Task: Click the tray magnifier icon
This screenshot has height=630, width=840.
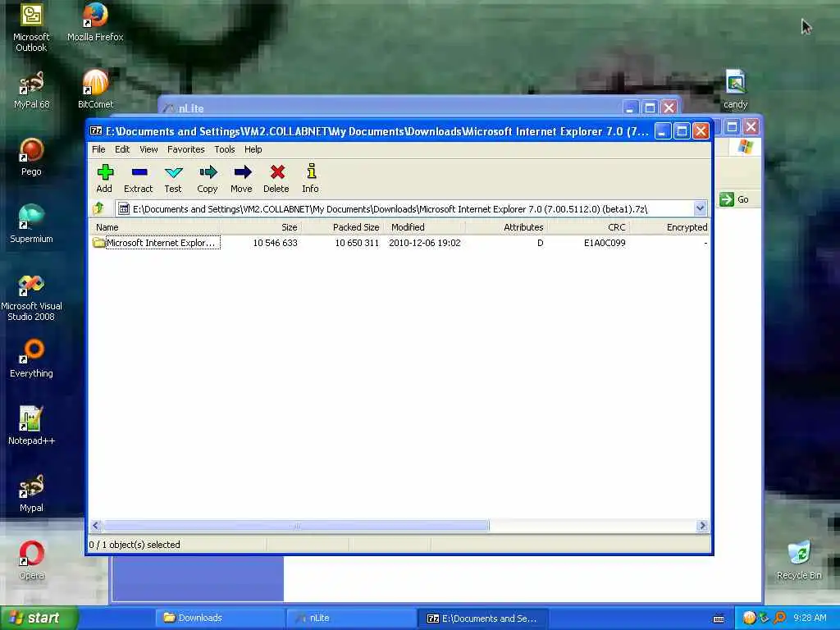Action: (x=780, y=619)
